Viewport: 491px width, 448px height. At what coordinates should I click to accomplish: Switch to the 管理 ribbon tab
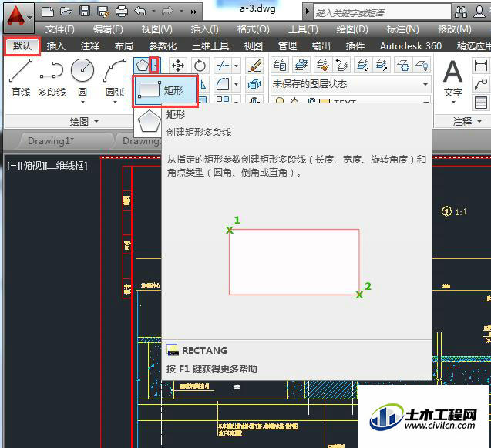click(288, 46)
